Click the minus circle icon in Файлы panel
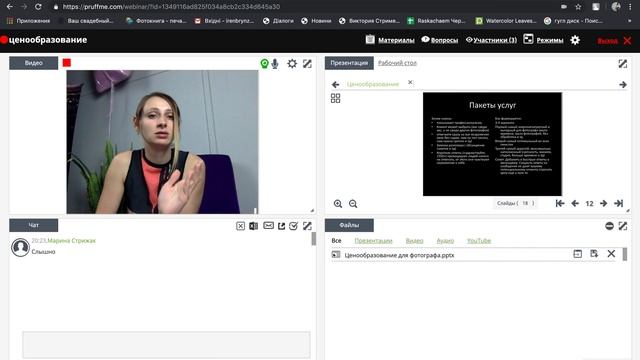This screenshot has width=640, height=360. click(x=609, y=226)
